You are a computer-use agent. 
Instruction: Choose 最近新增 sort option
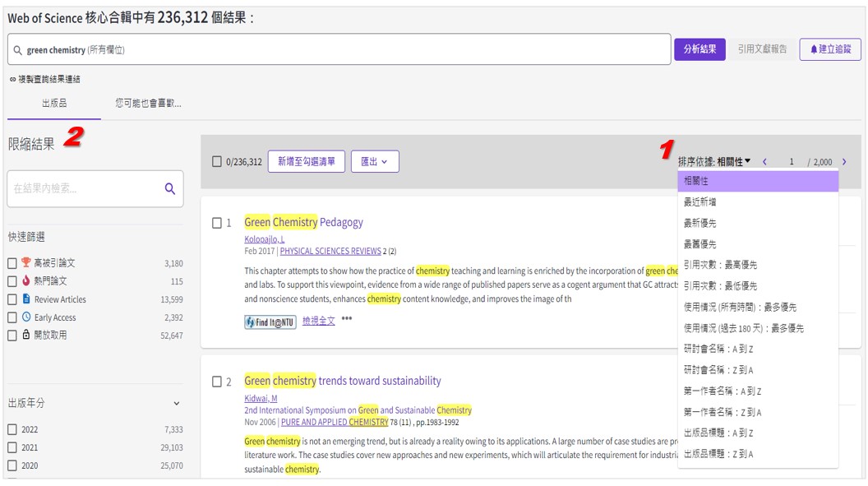pos(758,202)
